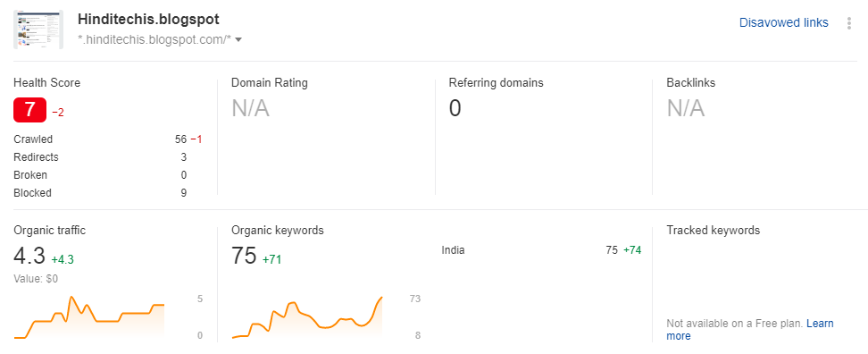The height and width of the screenshot is (354, 868).
Task: Select the India keywords row
Action: click(541, 249)
